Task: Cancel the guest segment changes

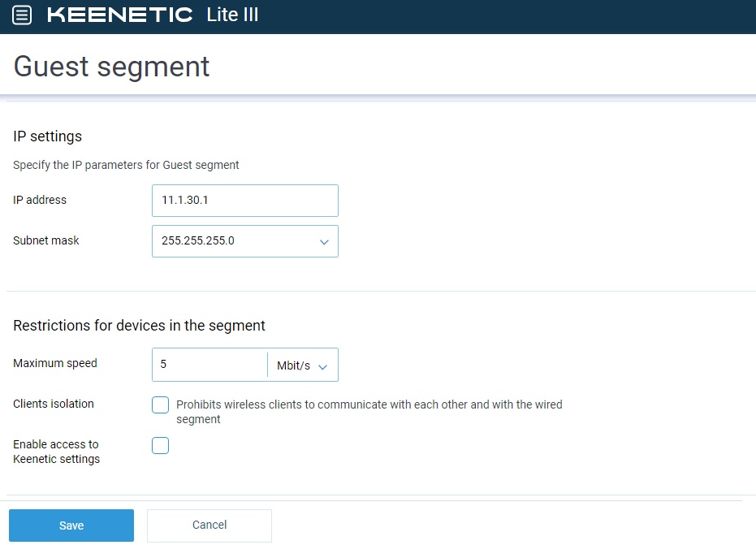Action: 210,526
